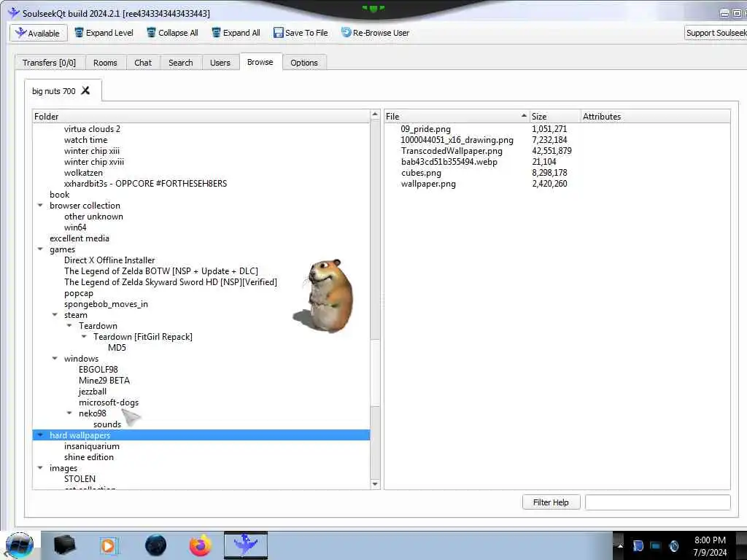
Task: Select xxhardbit3s - OPPCORE folder
Action: click(145, 184)
